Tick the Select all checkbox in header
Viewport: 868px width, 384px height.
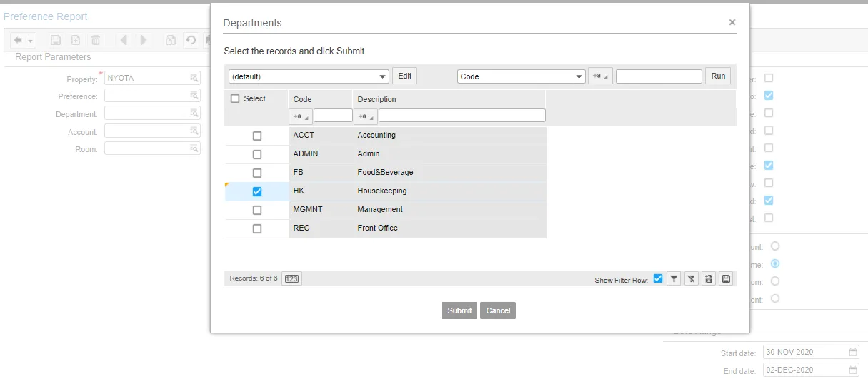click(235, 99)
